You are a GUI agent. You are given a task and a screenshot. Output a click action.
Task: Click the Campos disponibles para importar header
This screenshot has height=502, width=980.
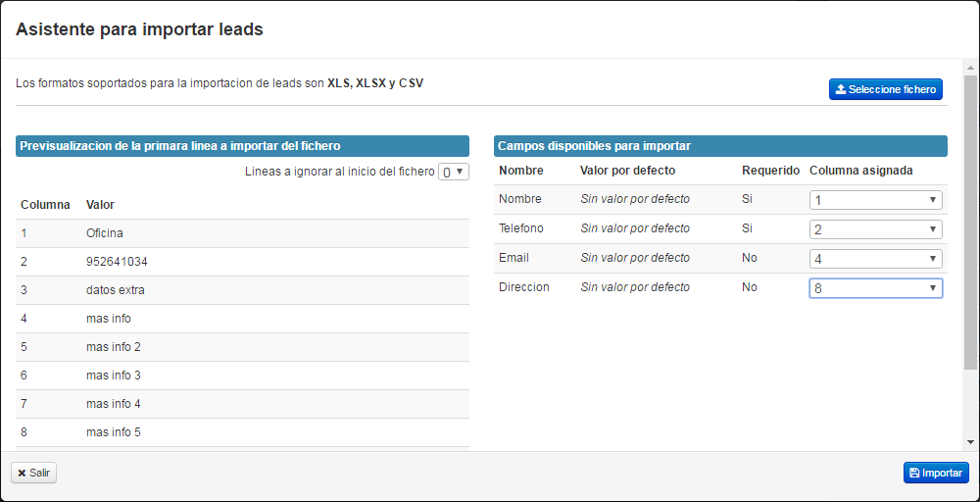point(720,146)
